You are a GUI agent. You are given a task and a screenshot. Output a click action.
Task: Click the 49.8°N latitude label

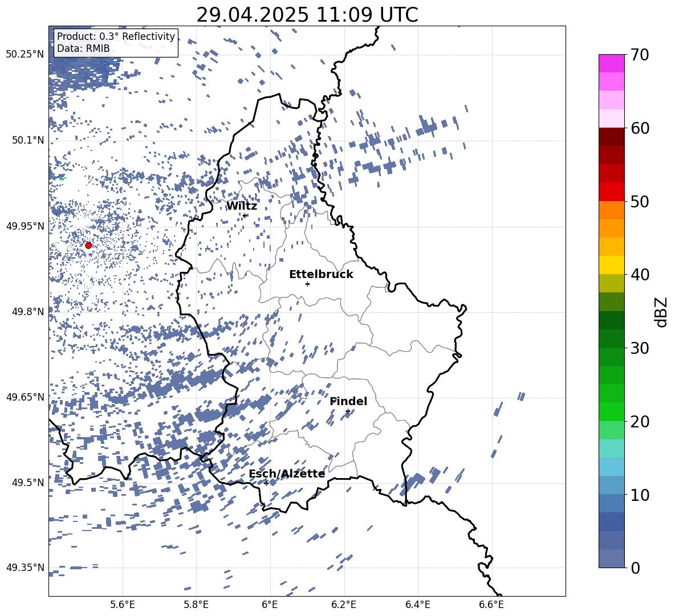(27, 312)
